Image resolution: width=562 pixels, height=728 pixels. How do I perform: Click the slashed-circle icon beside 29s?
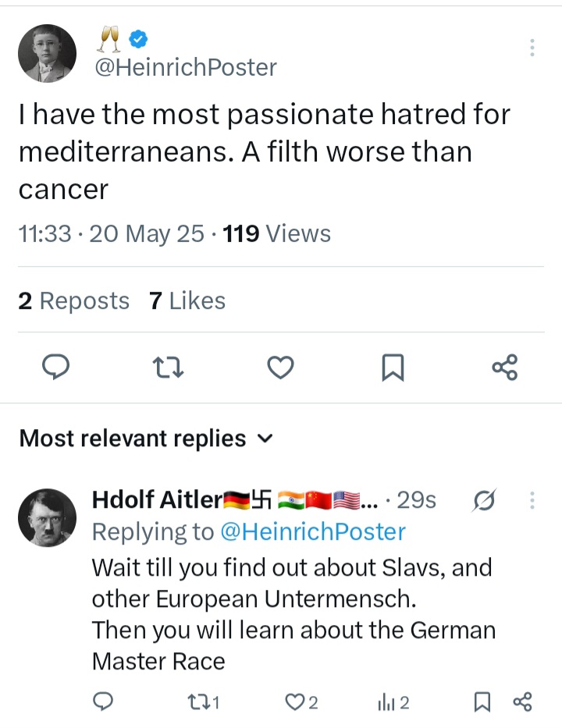point(486,500)
